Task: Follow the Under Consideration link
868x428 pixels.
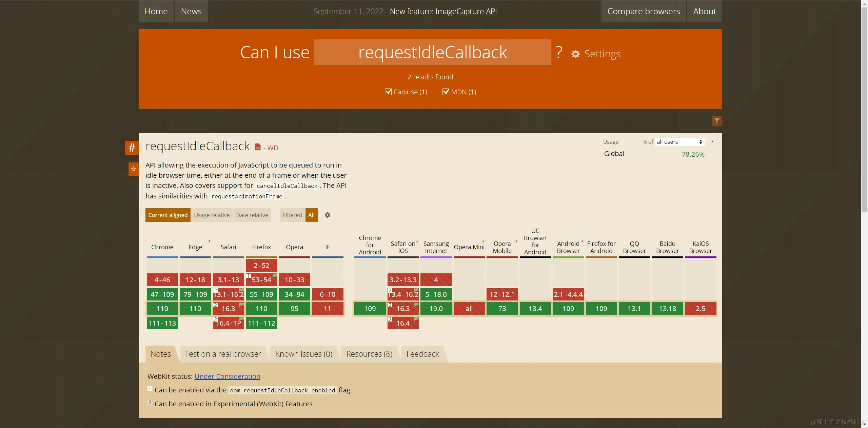Action: (227, 376)
